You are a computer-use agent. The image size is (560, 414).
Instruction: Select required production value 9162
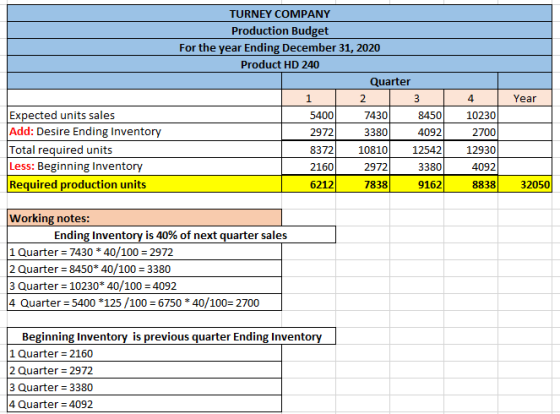click(416, 184)
